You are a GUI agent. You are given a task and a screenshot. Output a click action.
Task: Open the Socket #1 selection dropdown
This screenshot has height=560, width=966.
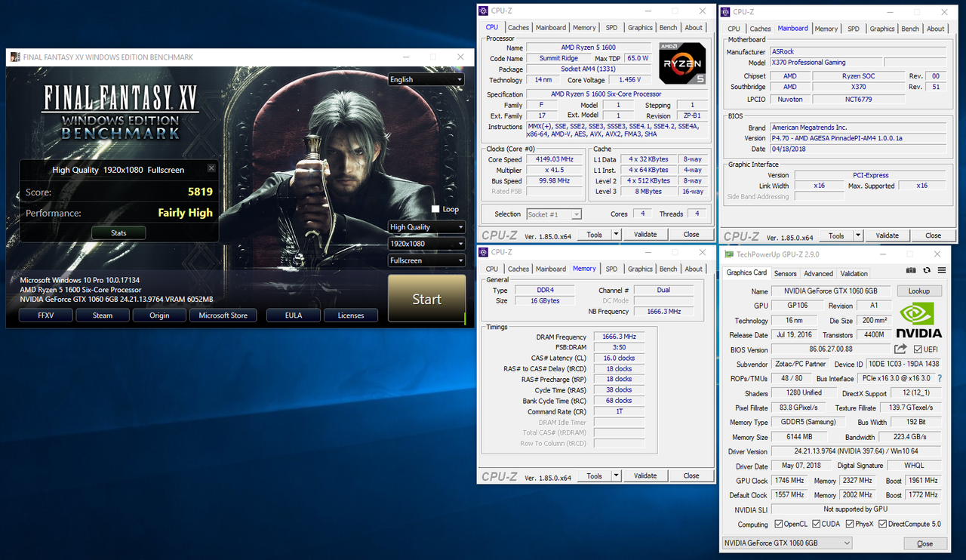(x=554, y=214)
